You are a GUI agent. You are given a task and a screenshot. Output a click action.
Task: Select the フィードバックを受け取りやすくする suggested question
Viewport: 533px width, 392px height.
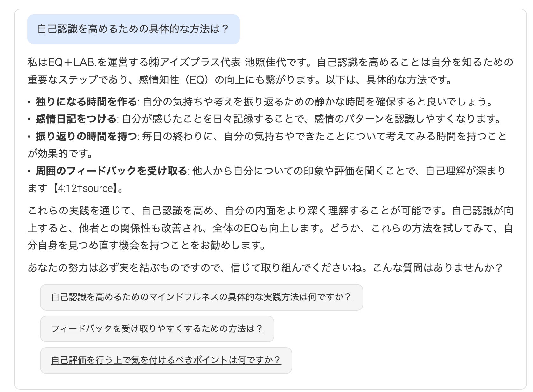click(x=157, y=328)
